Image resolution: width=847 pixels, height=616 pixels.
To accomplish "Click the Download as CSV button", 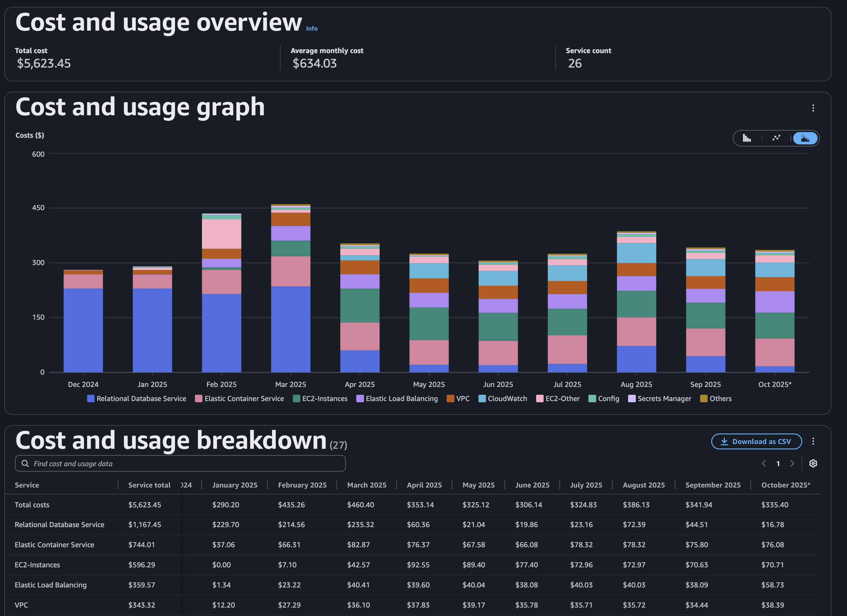I will pos(756,441).
